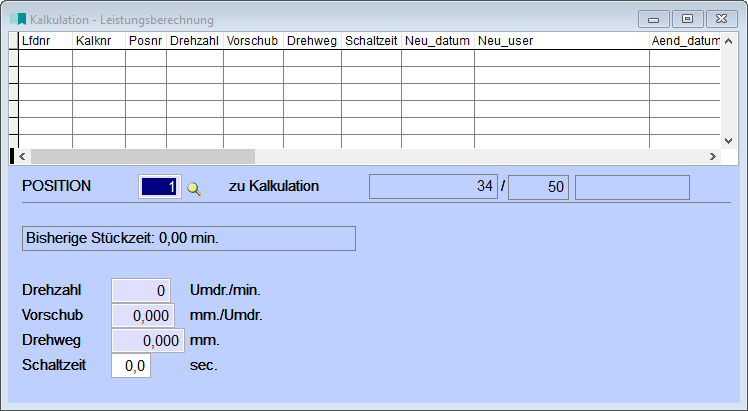Click the 'mm./Umdr.' unit label

[226, 315]
